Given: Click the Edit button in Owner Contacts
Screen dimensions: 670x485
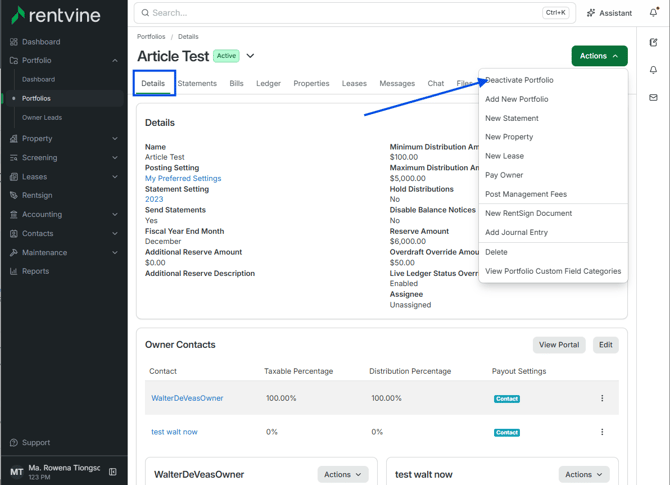Looking at the screenshot, I should (x=605, y=345).
